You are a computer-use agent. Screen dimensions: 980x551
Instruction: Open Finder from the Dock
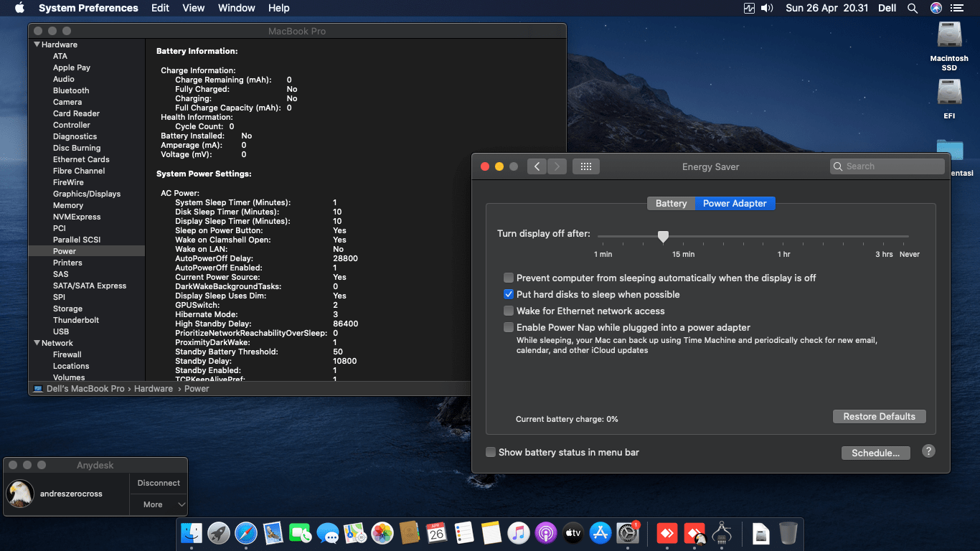click(192, 532)
